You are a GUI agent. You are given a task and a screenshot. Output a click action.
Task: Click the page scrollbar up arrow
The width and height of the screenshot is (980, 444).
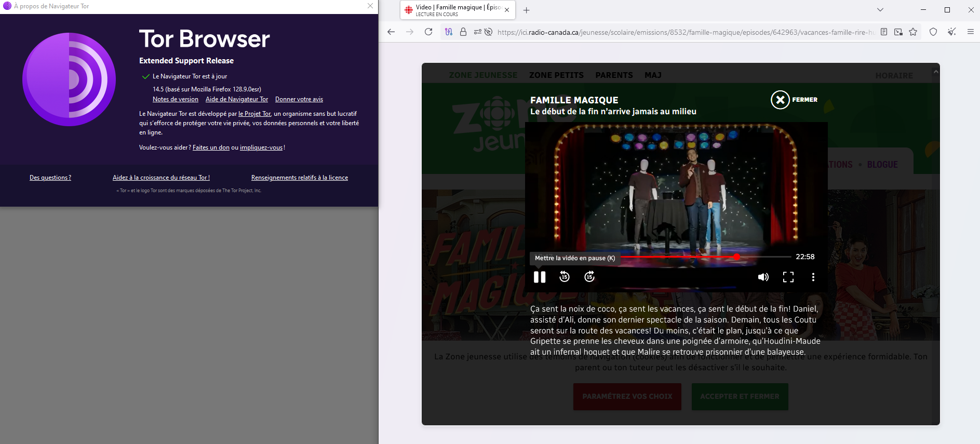point(936,72)
